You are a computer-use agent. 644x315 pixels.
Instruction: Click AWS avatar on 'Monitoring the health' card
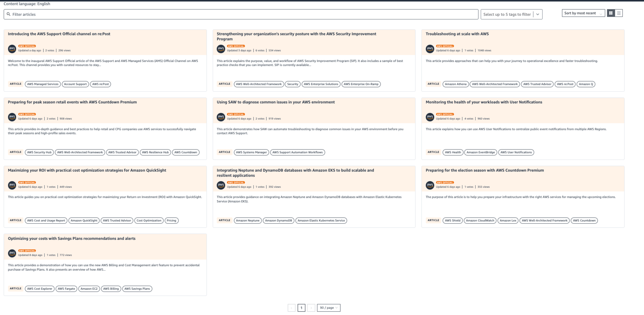pyautogui.click(x=430, y=117)
